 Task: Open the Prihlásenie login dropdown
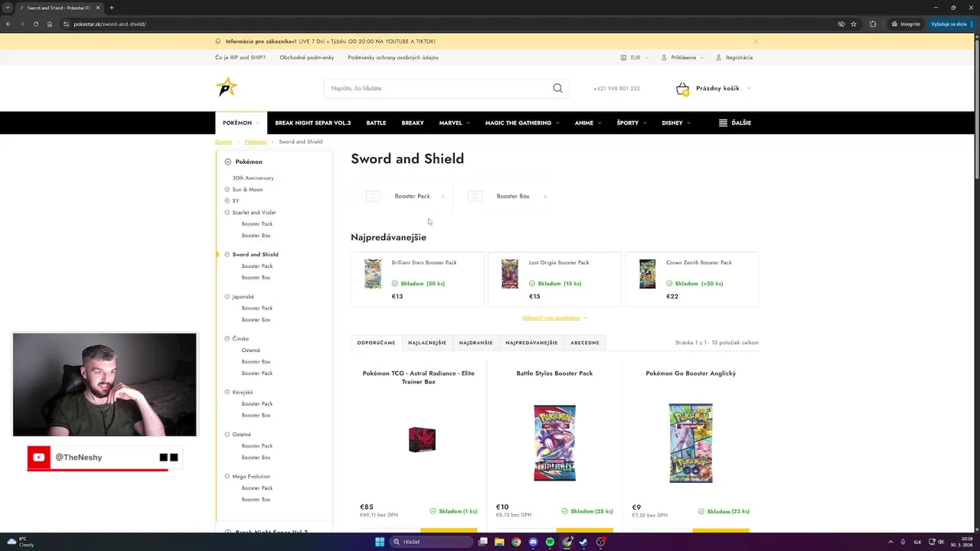coord(681,57)
